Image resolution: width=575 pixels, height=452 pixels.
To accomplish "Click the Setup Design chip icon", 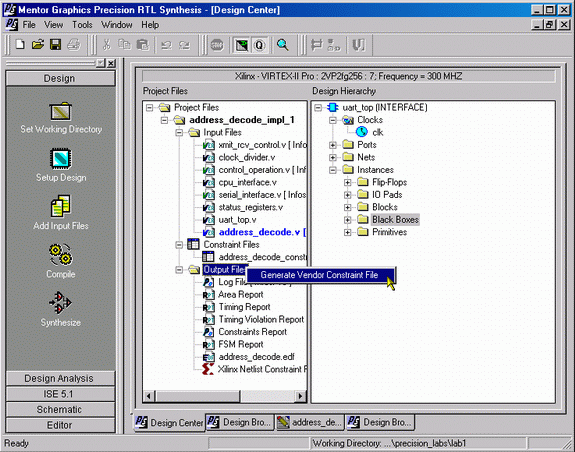I will (x=61, y=158).
